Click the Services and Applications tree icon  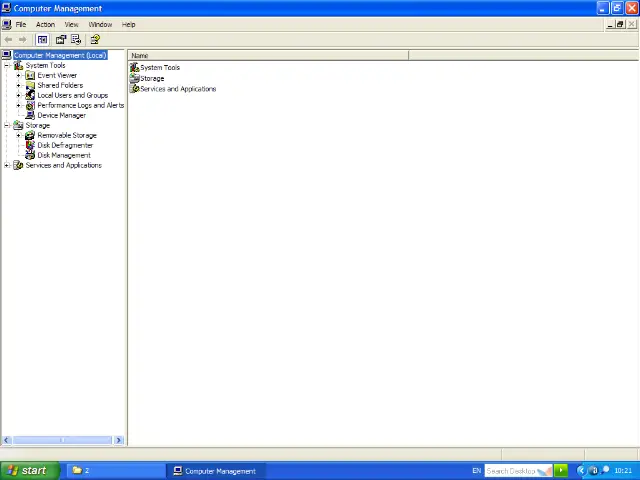pyautogui.click(x=18, y=165)
